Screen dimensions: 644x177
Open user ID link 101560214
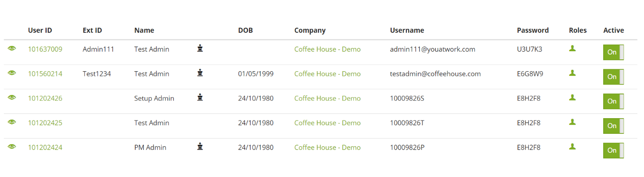coord(45,74)
